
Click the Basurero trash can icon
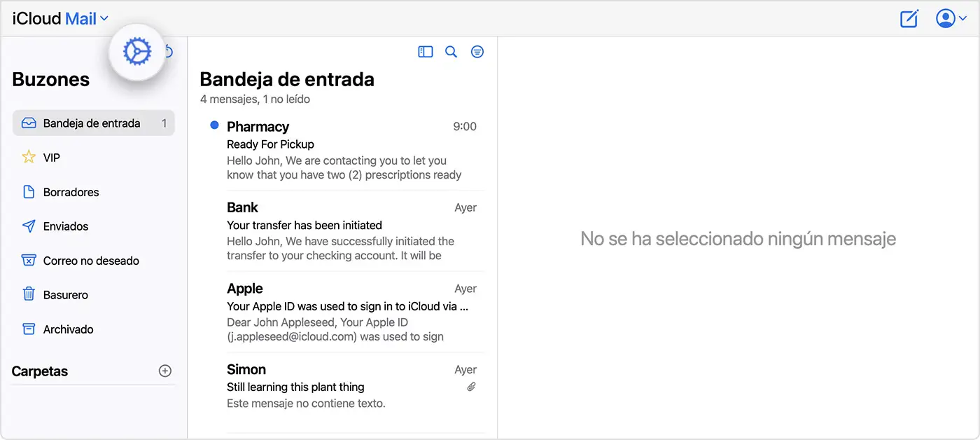(29, 294)
